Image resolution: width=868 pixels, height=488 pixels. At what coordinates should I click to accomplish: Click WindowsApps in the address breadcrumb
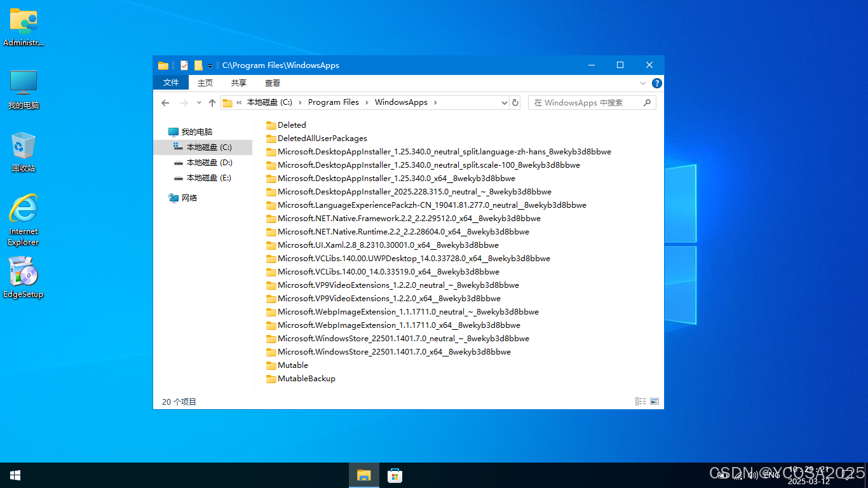point(401,102)
